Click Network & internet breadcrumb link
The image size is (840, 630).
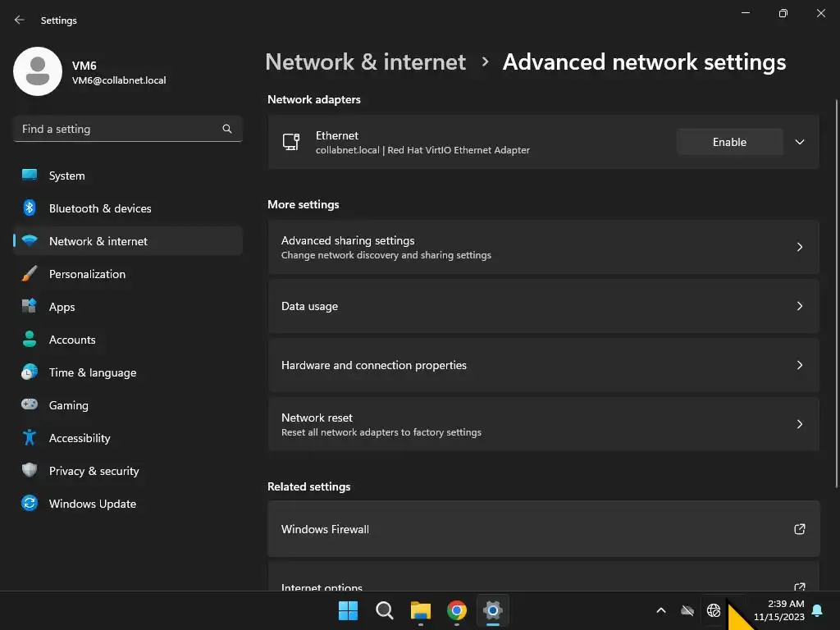pos(365,62)
